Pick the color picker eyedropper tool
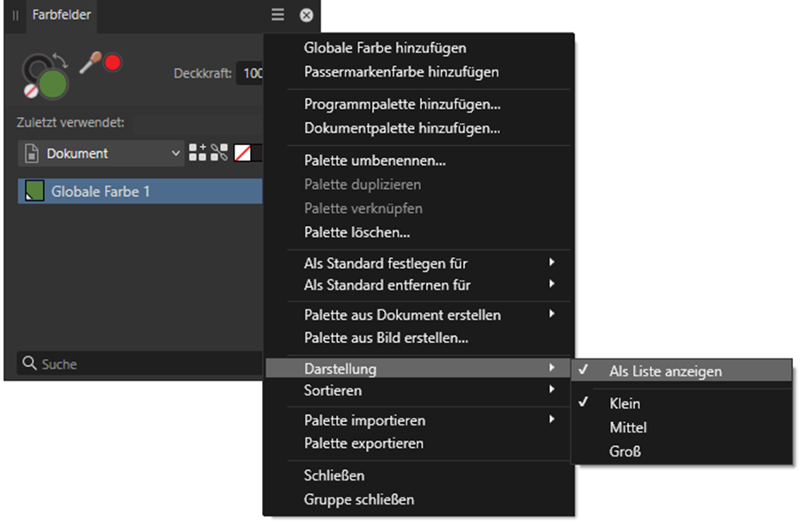The width and height of the screenshot is (812, 526). click(90, 64)
